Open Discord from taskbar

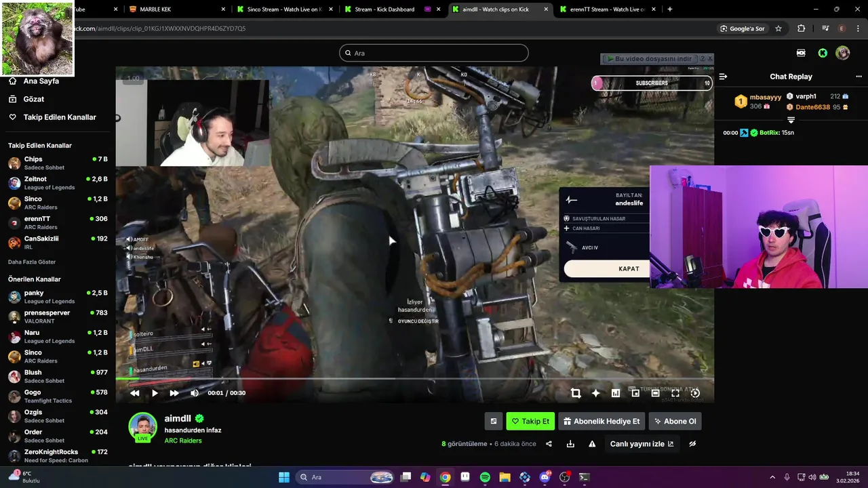tap(545, 477)
